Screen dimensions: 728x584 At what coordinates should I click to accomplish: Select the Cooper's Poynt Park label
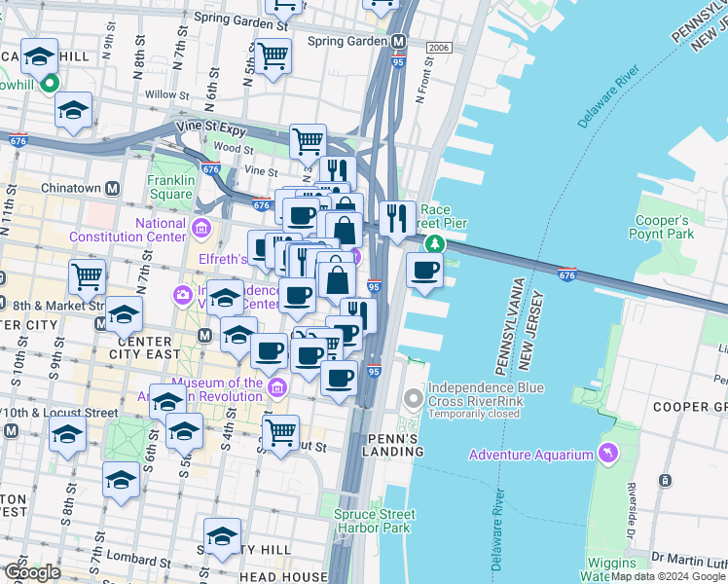point(661,227)
